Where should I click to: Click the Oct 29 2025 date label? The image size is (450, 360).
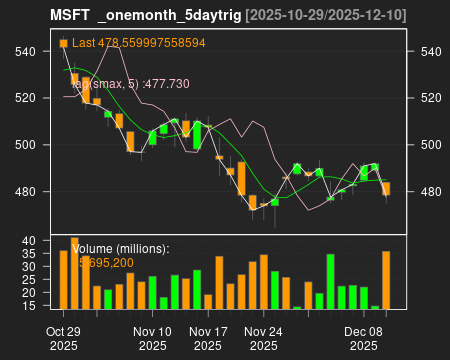[x=63, y=339]
